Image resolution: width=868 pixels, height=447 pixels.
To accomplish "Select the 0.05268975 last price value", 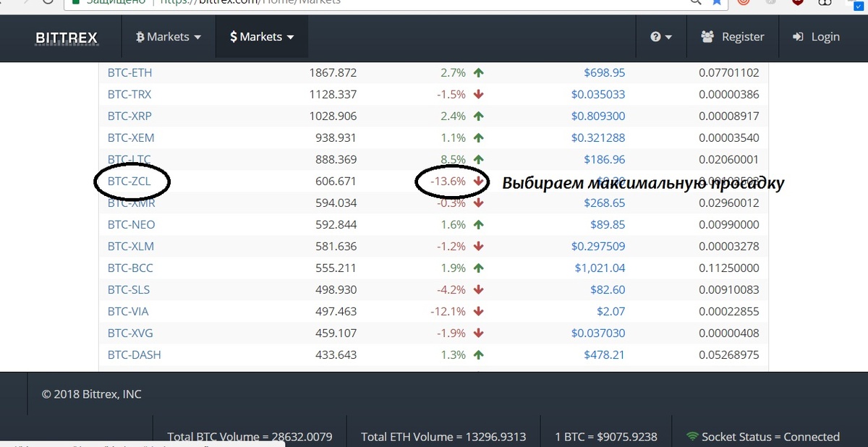I will coord(729,355).
